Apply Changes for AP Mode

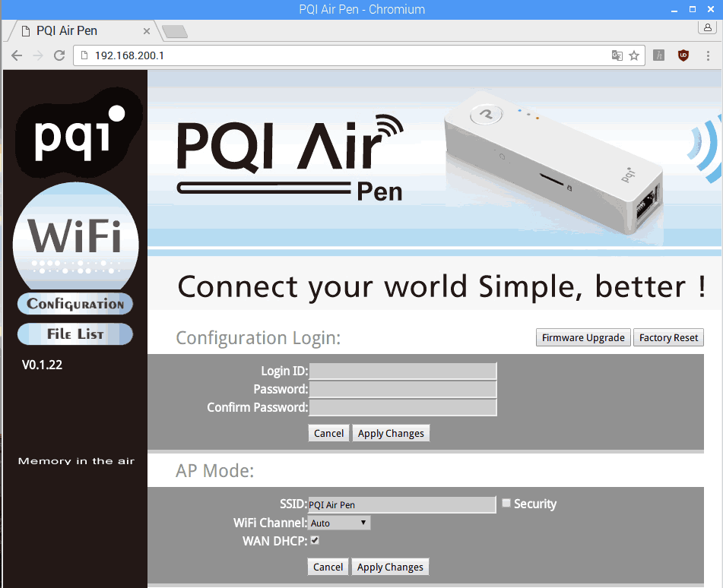[390, 567]
